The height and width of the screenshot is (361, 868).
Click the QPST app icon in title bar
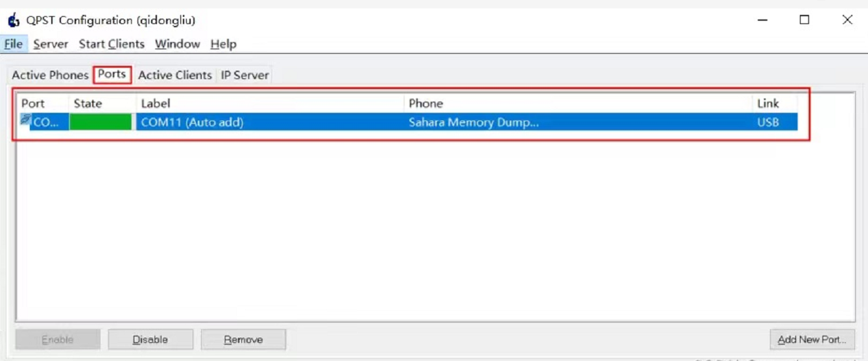pos(14,20)
